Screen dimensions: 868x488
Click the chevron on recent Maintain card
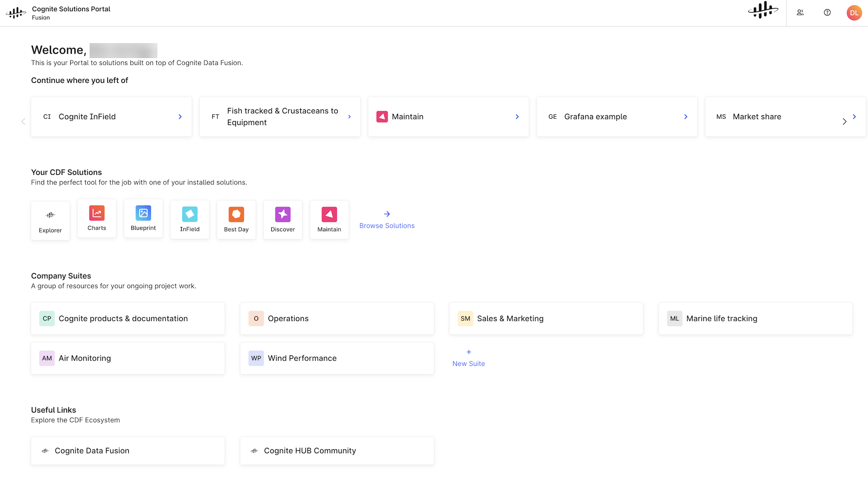(517, 117)
